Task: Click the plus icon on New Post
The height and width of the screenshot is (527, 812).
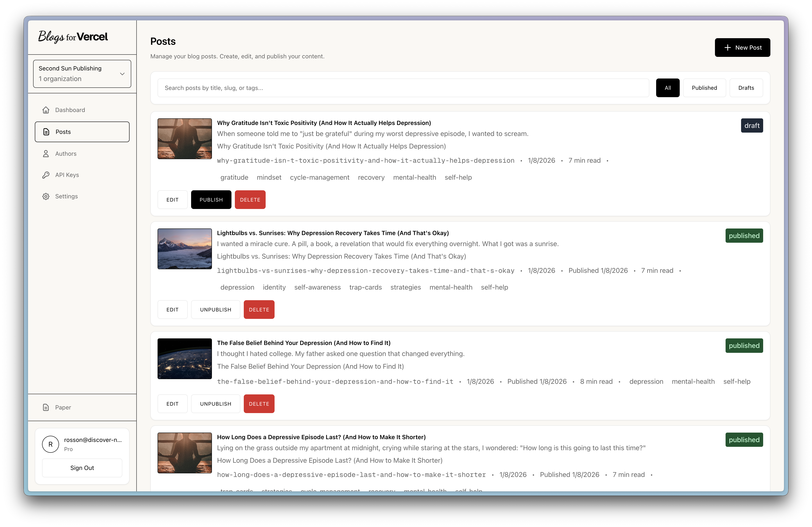Action: point(727,47)
